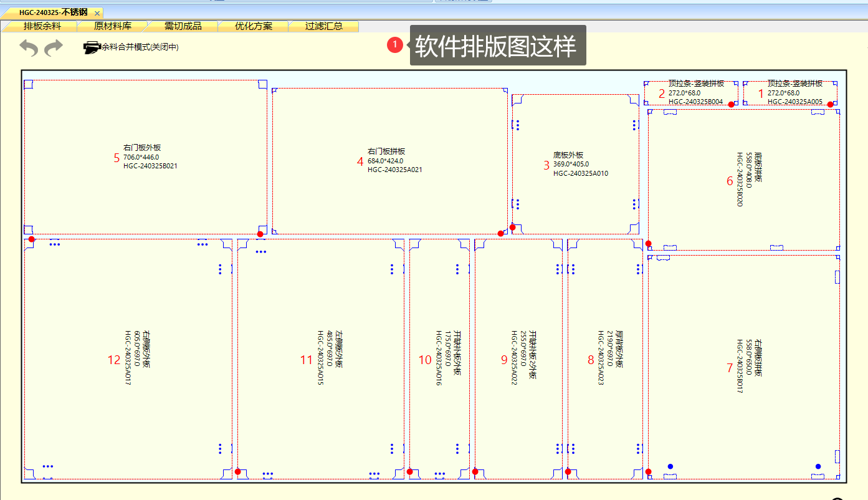Screen dimensions: 868x500
Task: Click the undo arrow icon
Action: click(x=29, y=47)
